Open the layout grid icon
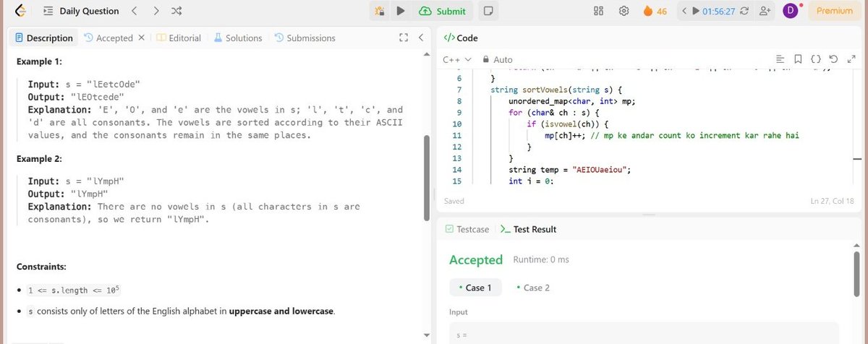Screen dimensions: 868x344 pos(598,11)
